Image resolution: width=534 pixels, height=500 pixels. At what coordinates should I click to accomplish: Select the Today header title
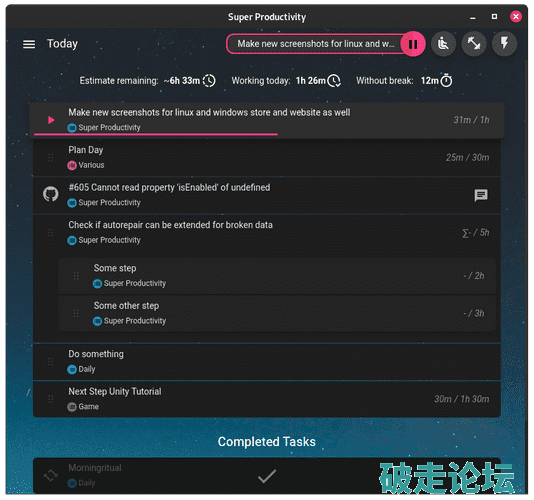point(63,44)
